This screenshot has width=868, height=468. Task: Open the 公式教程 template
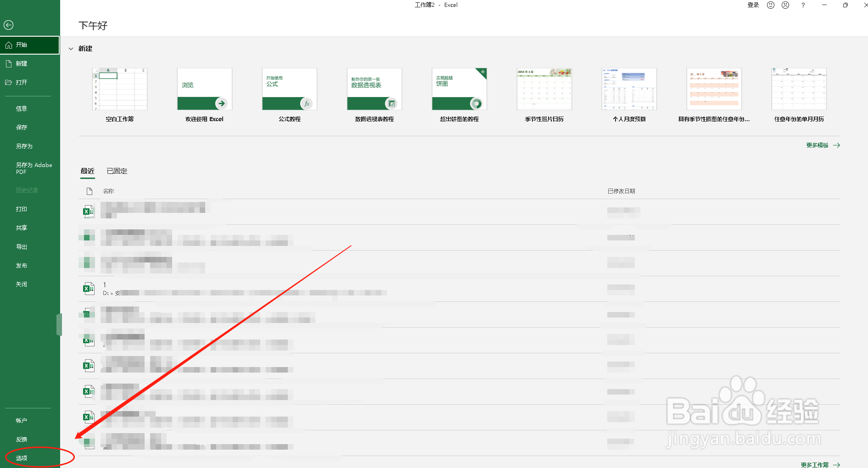(290, 89)
